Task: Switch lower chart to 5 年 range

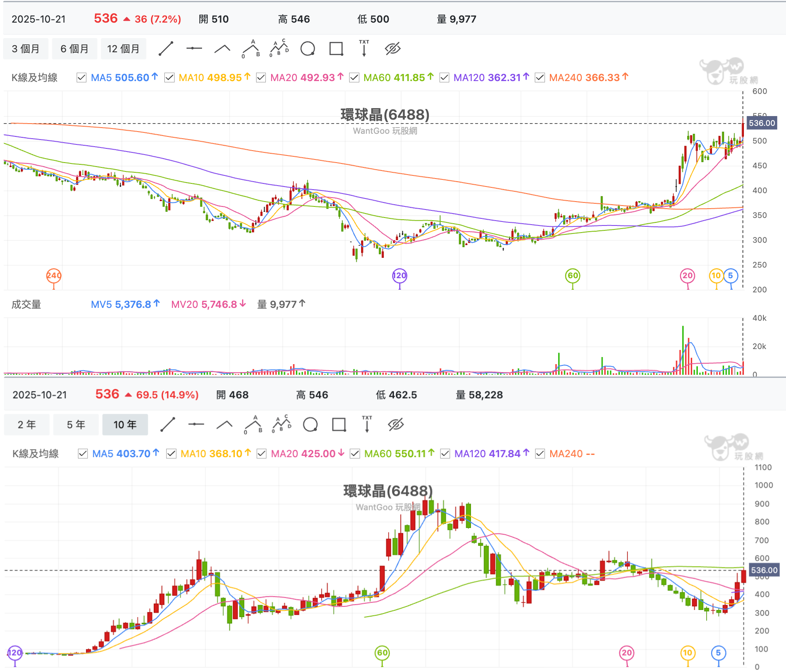Action: (x=76, y=425)
